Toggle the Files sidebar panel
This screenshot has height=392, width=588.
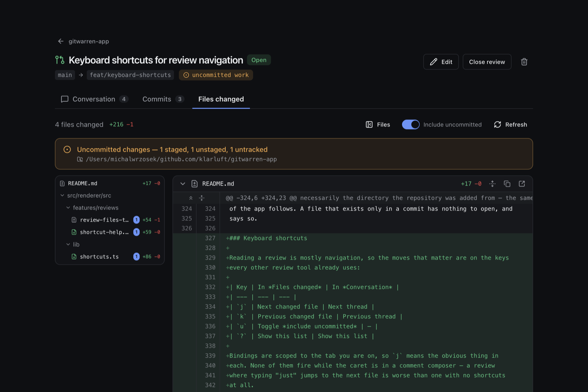[x=378, y=125]
